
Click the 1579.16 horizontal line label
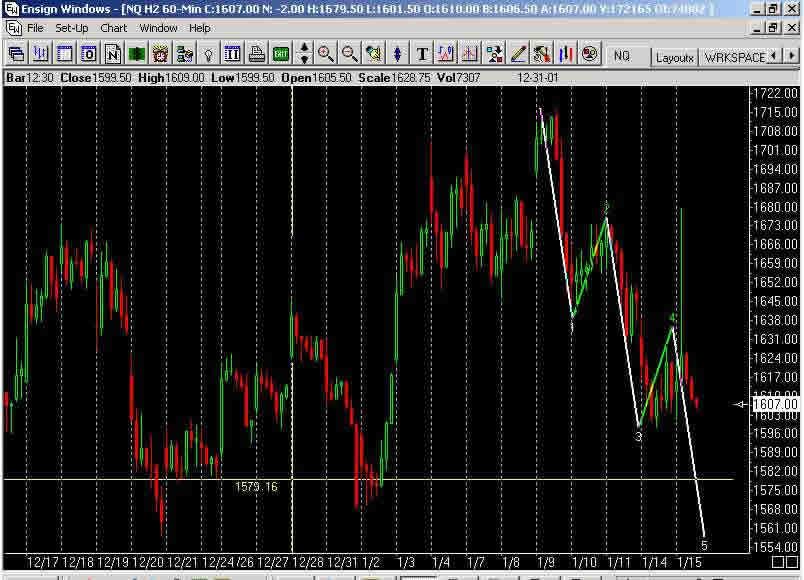(x=256, y=487)
